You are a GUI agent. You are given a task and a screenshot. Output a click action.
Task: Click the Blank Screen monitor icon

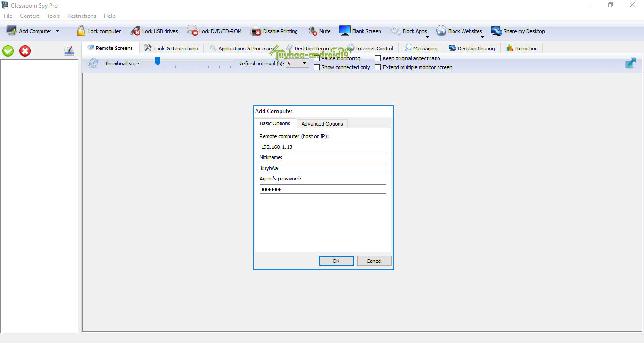tap(345, 31)
